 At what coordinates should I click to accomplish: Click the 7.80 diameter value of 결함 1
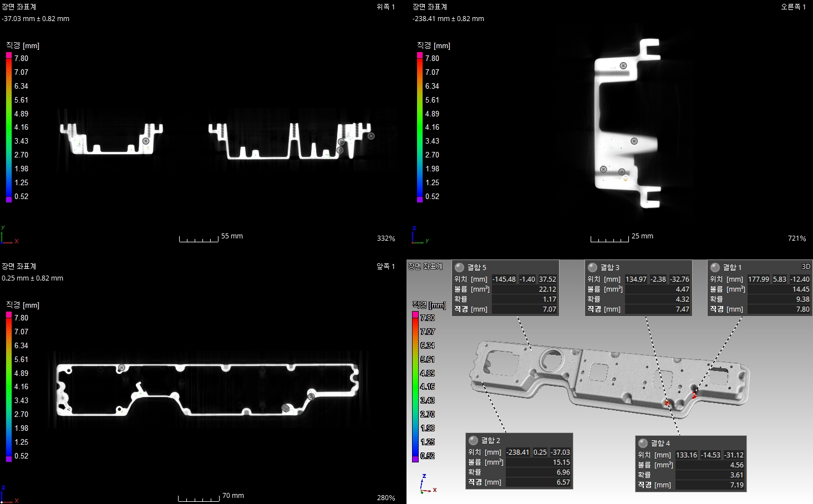[802, 309]
